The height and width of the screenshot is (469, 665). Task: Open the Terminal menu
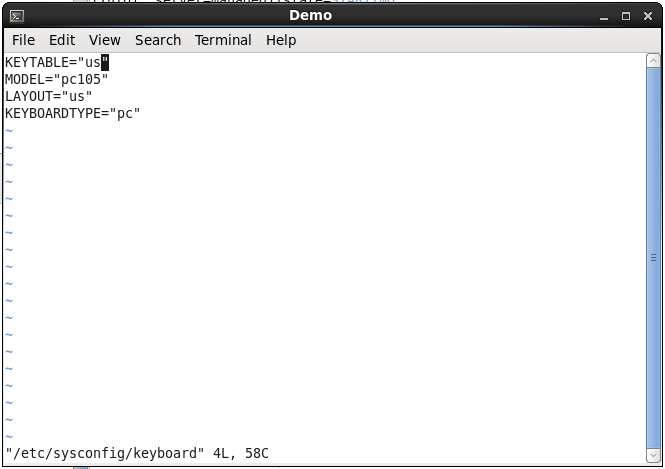click(x=223, y=40)
